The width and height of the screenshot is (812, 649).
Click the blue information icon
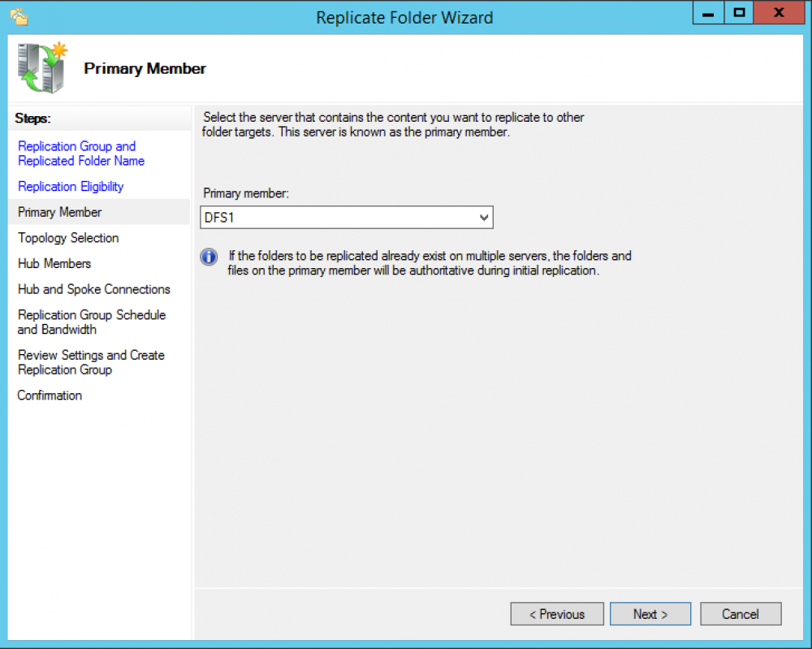point(209,257)
